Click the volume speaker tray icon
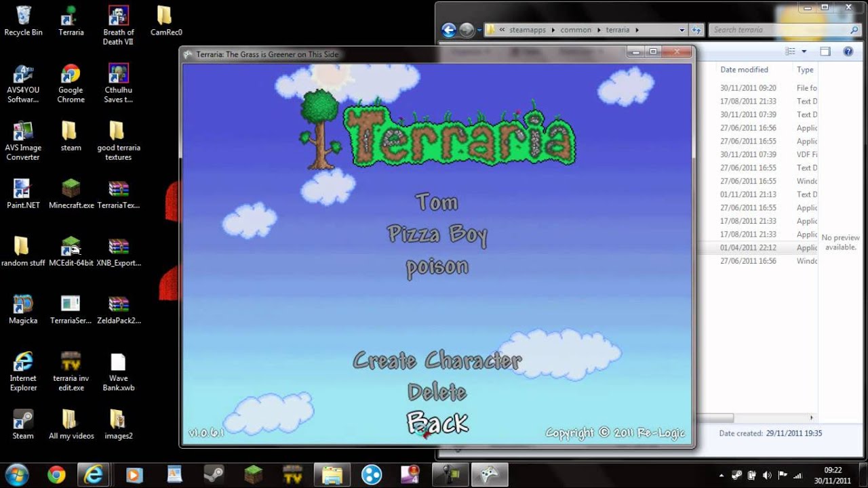This screenshot has width=868, height=488. tap(768, 476)
